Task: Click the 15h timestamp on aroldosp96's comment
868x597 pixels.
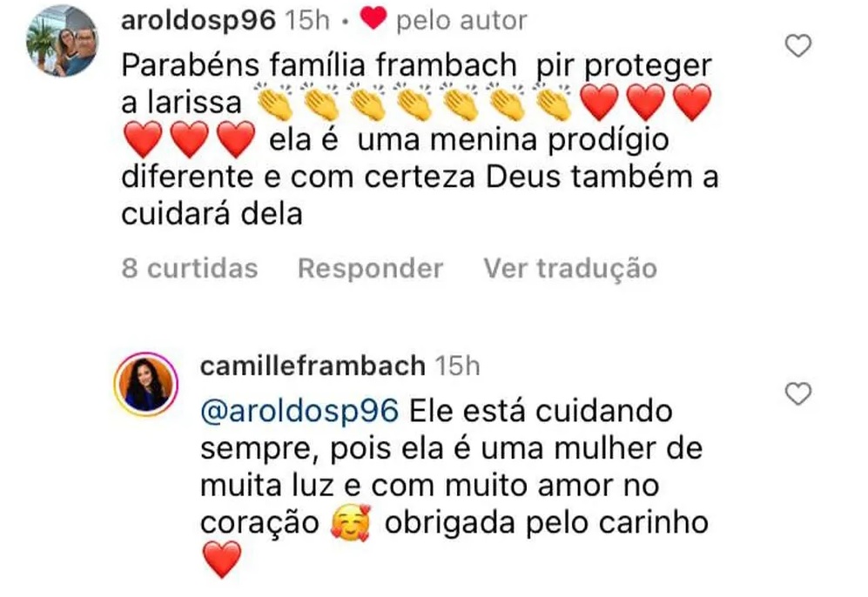Action: [x=306, y=21]
